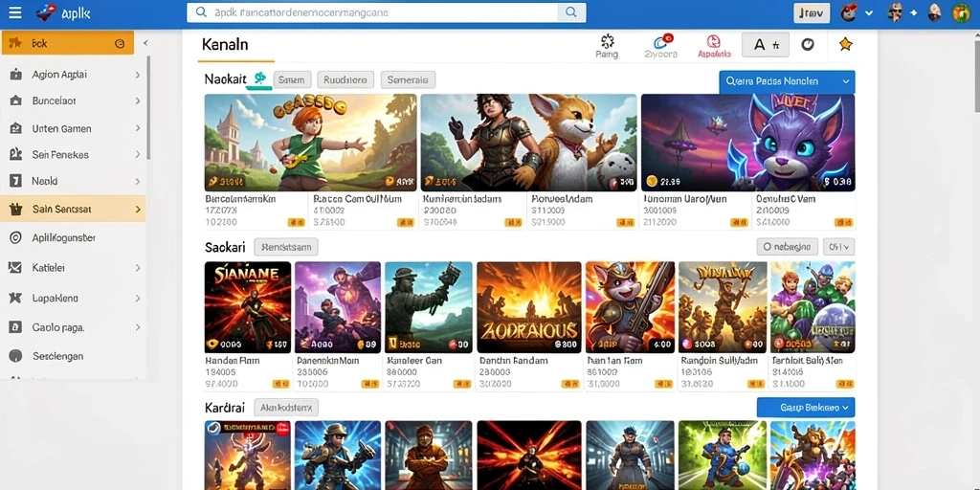Open the green-orange round avatar at far right

(x=961, y=12)
